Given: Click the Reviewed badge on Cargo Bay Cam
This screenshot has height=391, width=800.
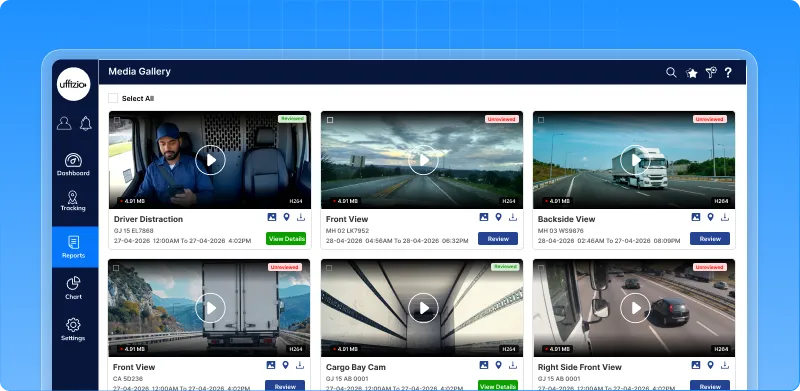Looking at the screenshot, I should 505,266.
